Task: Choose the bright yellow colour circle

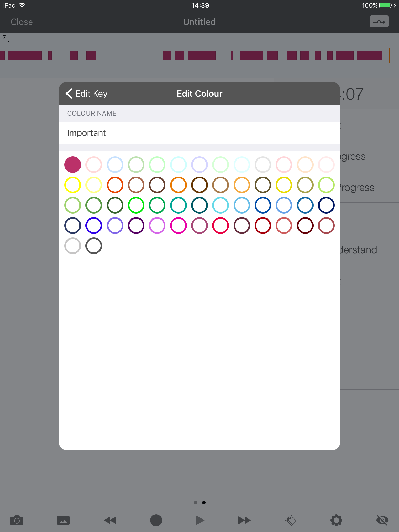Action: click(73, 185)
